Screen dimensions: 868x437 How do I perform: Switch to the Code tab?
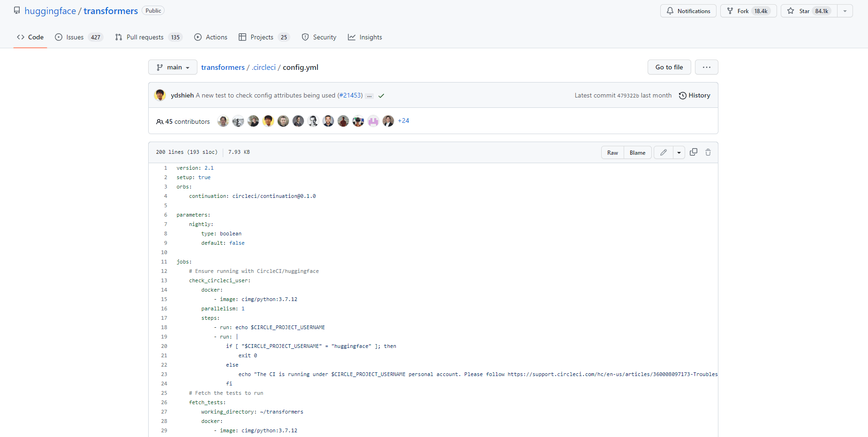point(30,37)
